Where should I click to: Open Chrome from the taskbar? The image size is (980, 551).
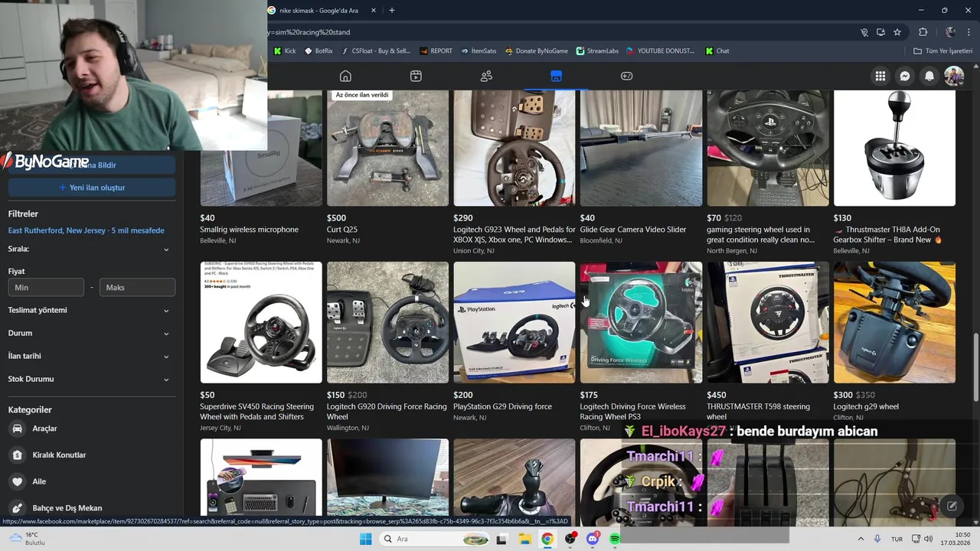547,539
